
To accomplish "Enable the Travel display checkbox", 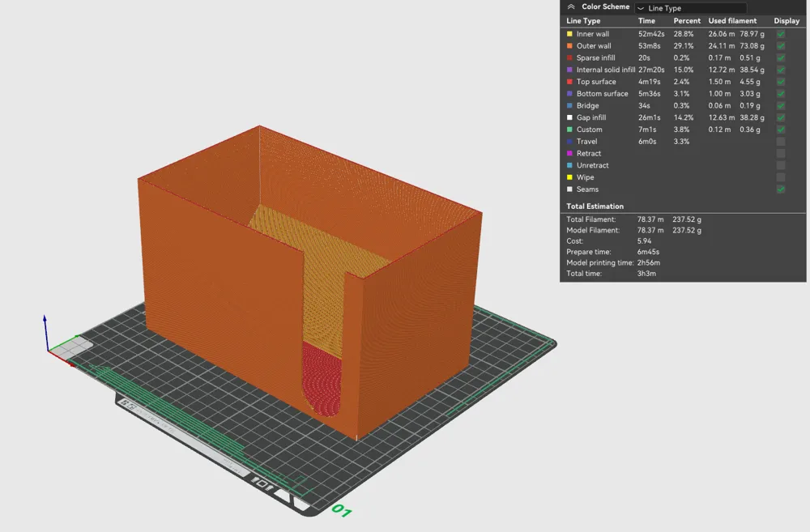I will tap(780, 141).
